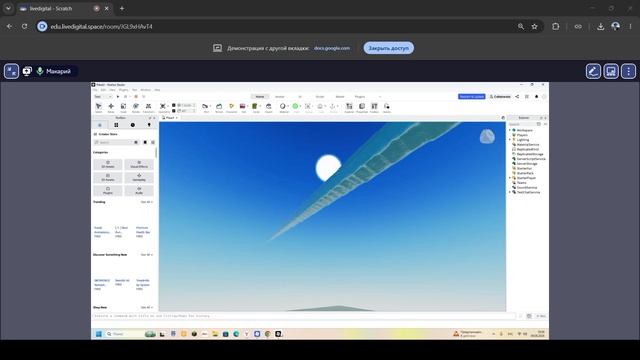The height and width of the screenshot is (360, 640).
Task: Click the Закрыть доступ button
Action: (x=389, y=48)
